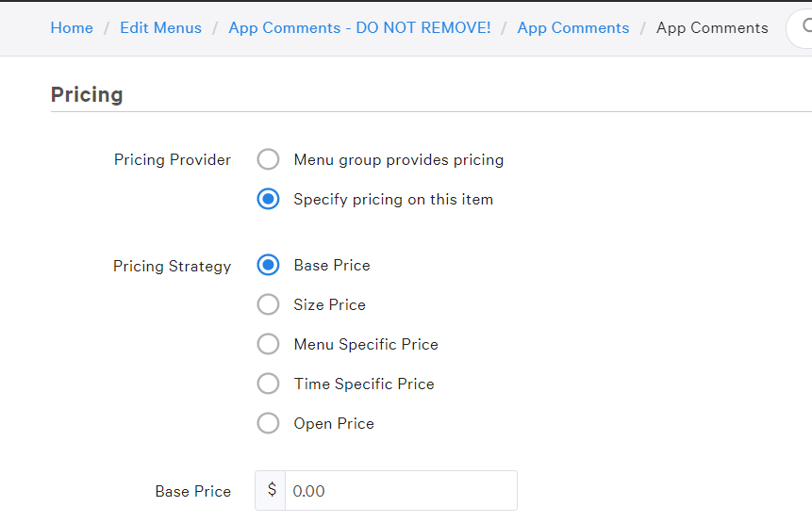Click the current App Comments breadcrumb text
The height and width of the screenshot is (523, 812).
point(712,27)
